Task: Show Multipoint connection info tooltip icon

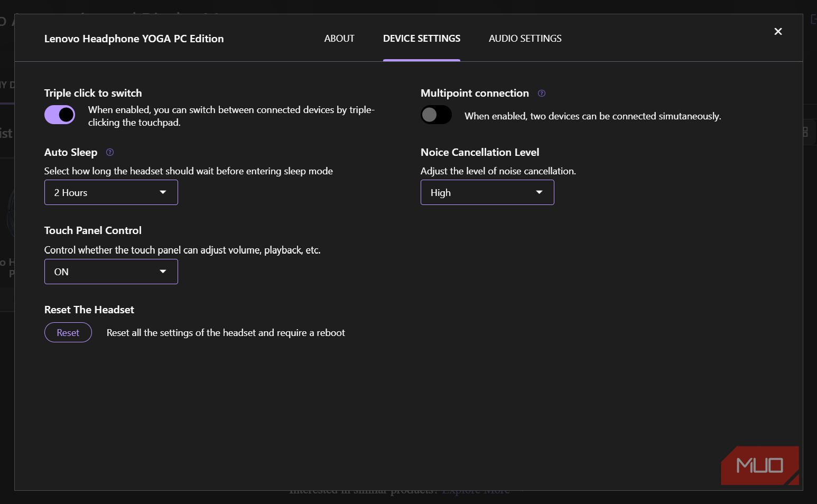Action: pyautogui.click(x=542, y=94)
